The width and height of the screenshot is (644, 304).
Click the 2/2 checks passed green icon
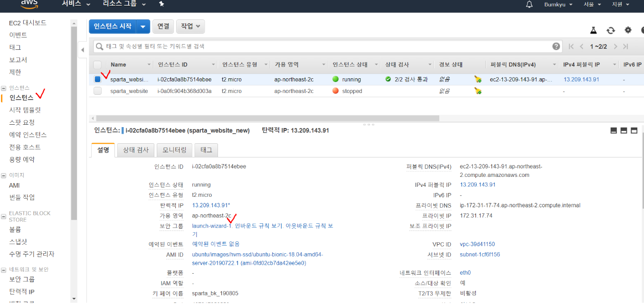pyautogui.click(x=388, y=79)
